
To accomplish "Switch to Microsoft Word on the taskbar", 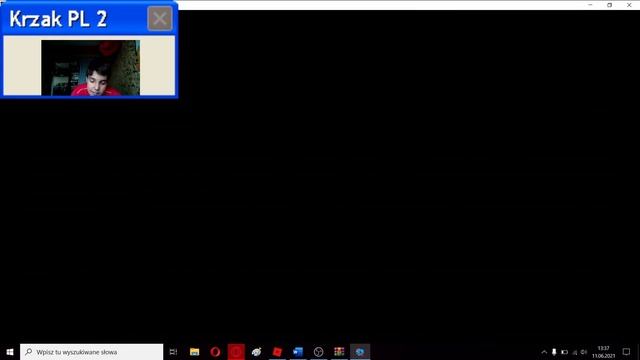I will pyautogui.click(x=298, y=352).
